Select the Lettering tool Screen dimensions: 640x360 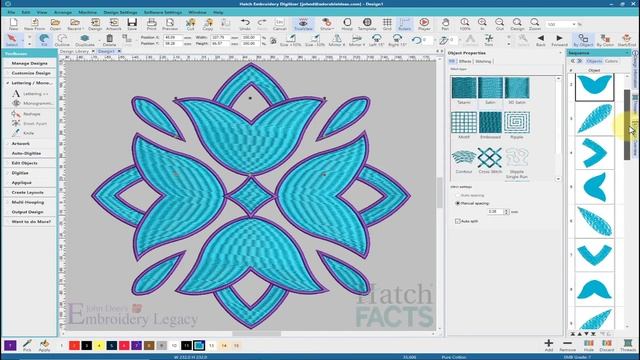tap(30, 94)
